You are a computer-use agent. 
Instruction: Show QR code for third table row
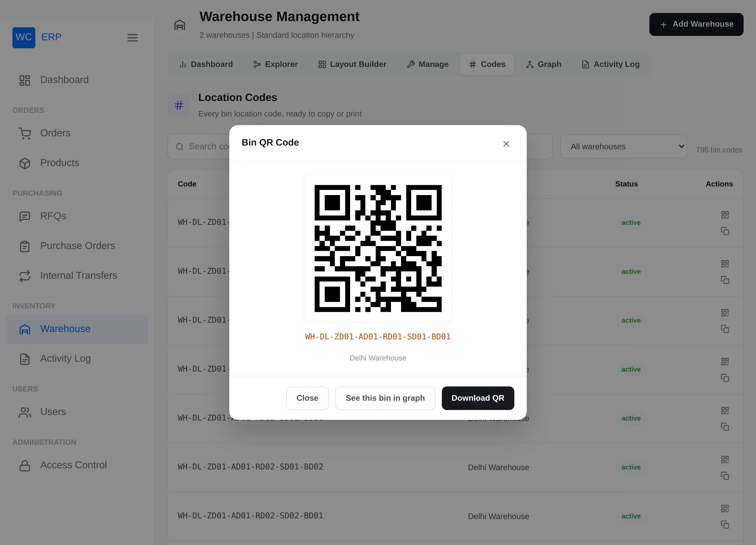(725, 313)
